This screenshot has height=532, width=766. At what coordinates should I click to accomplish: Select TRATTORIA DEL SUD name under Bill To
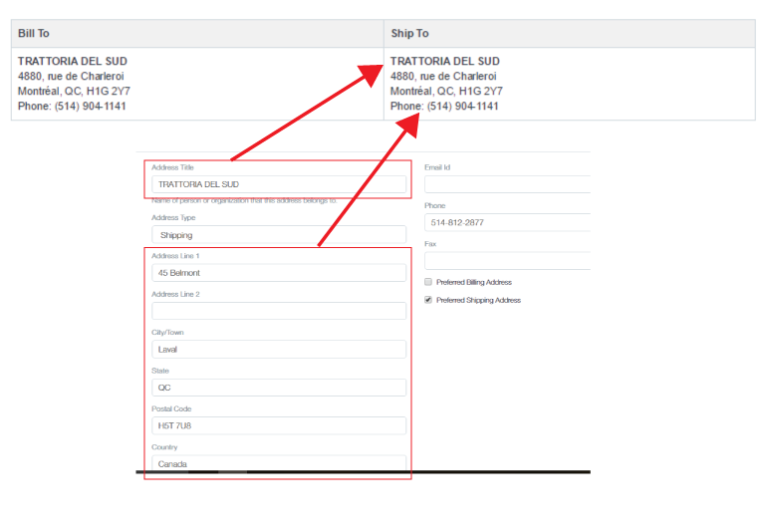point(73,61)
